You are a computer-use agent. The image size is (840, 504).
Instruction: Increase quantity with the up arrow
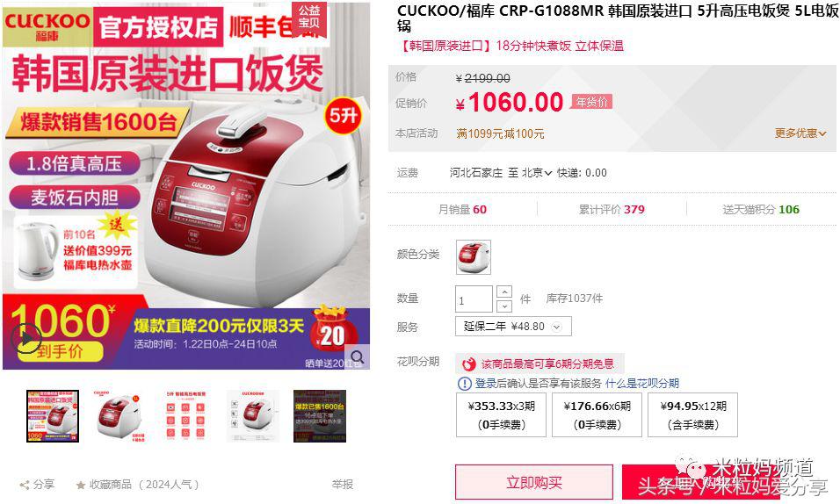coord(504,292)
